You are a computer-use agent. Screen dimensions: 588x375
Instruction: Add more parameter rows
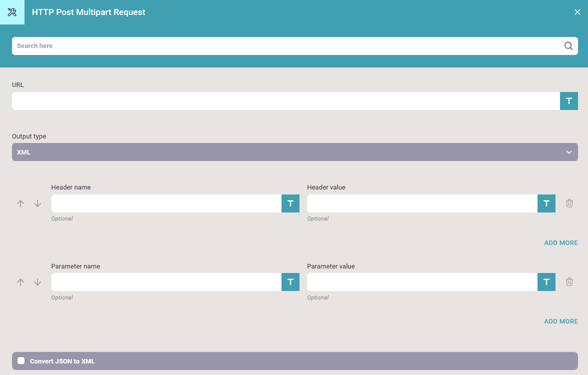560,321
